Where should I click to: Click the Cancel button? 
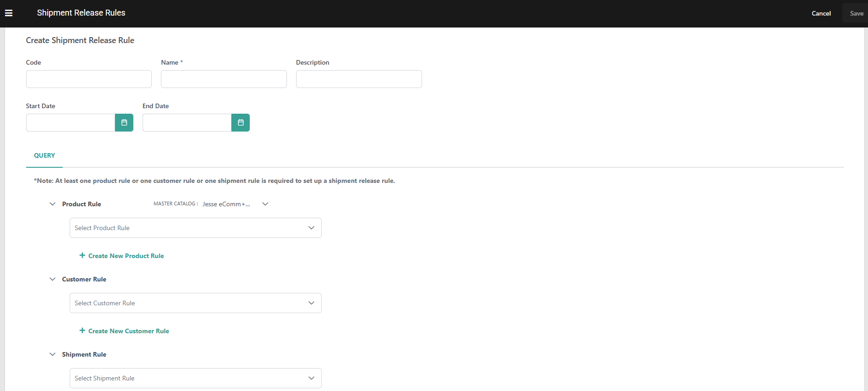(821, 13)
